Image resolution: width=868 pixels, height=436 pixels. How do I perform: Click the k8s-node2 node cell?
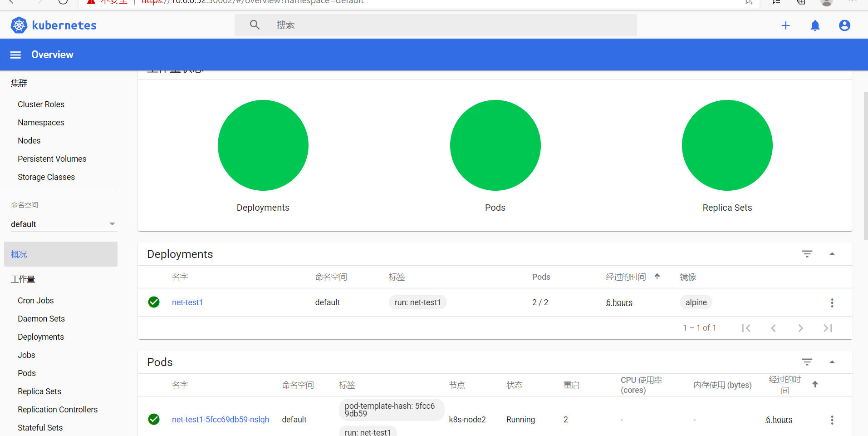click(467, 420)
